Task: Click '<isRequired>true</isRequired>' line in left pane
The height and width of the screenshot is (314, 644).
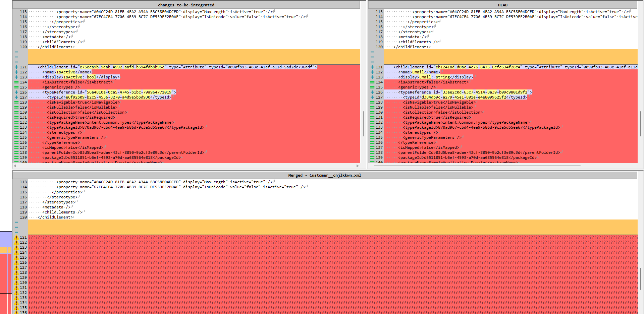Action: pyautogui.click(x=81, y=117)
